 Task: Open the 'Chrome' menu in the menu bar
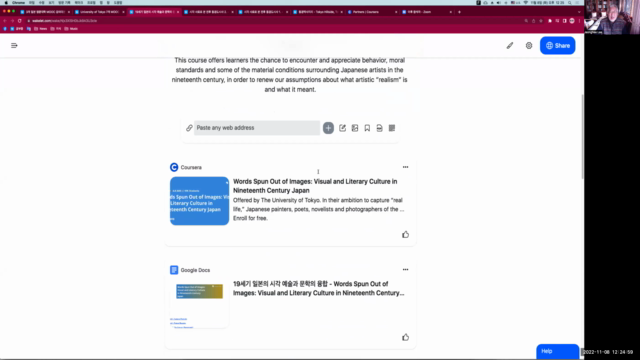[x=18, y=2]
